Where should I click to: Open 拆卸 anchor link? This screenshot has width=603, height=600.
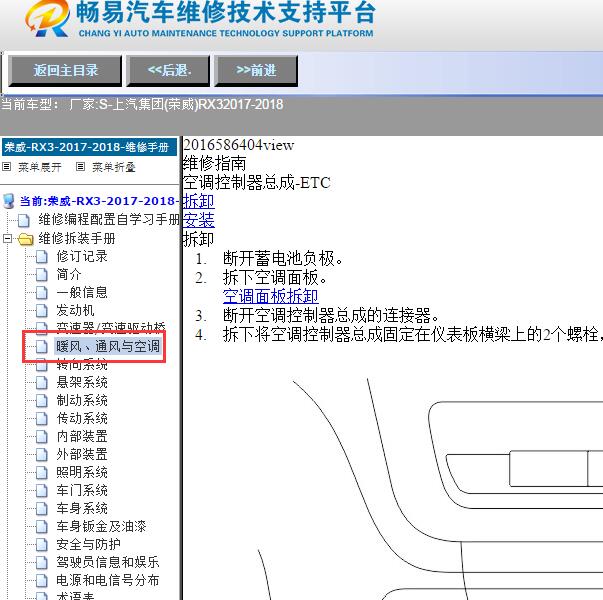pyautogui.click(x=198, y=201)
